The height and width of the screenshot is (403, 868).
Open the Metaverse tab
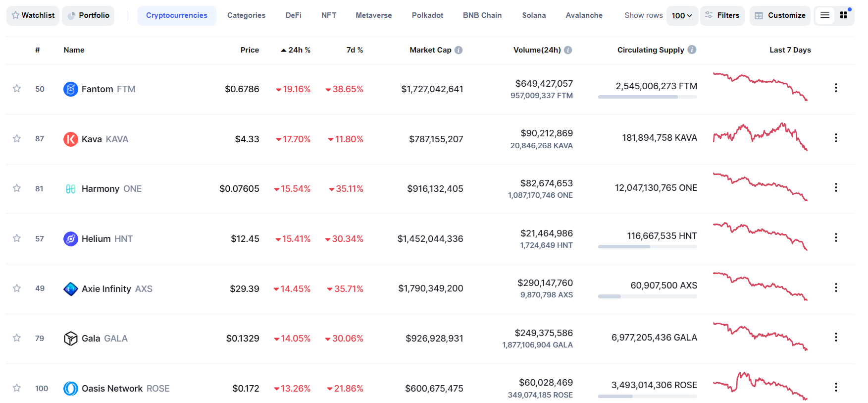(373, 15)
